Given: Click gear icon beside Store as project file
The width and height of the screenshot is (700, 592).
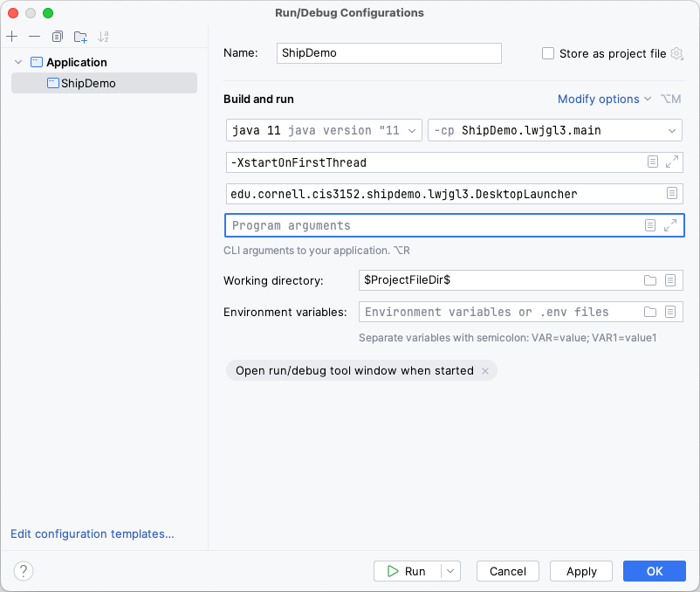Looking at the screenshot, I should (x=676, y=53).
